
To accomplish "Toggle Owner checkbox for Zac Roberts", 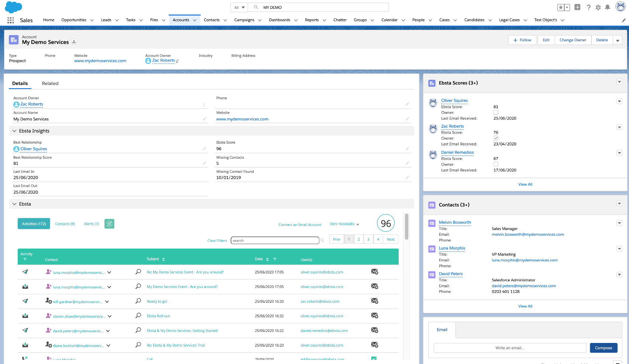I will (x=496, y=138).
